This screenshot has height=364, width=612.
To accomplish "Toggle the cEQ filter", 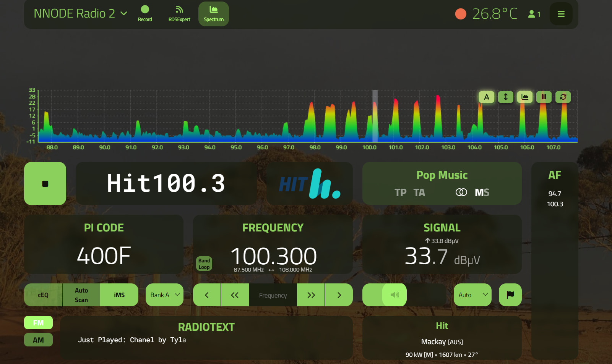I will coord(43,295).
